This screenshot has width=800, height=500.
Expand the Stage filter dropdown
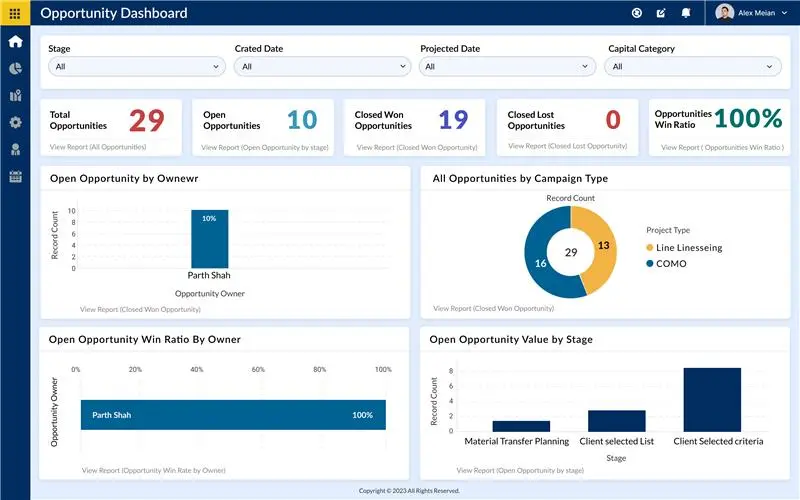point(136,66)
